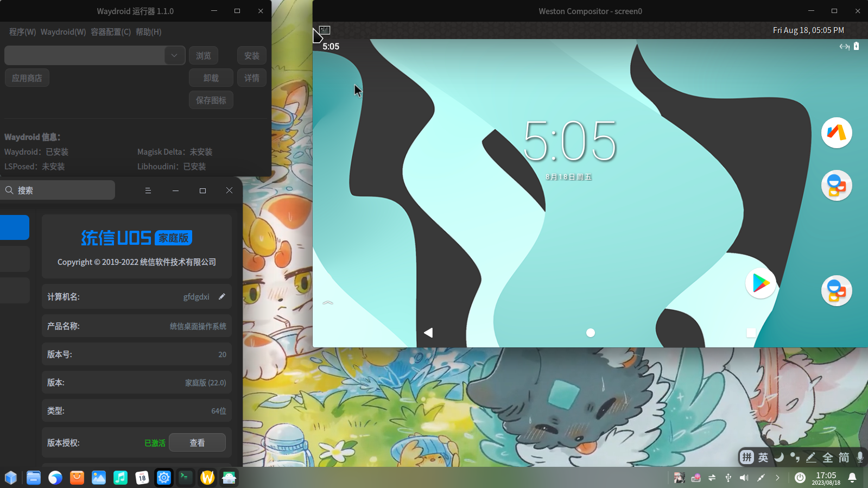
Task: Click the Weston panel clock Fri Aug 18
Action: tap(808, 30)
